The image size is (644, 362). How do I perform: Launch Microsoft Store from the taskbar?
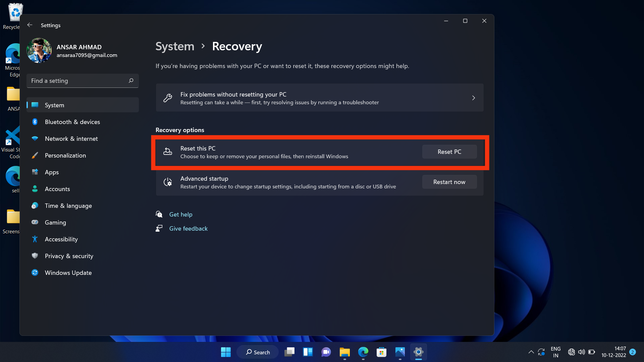coord(381,352)
